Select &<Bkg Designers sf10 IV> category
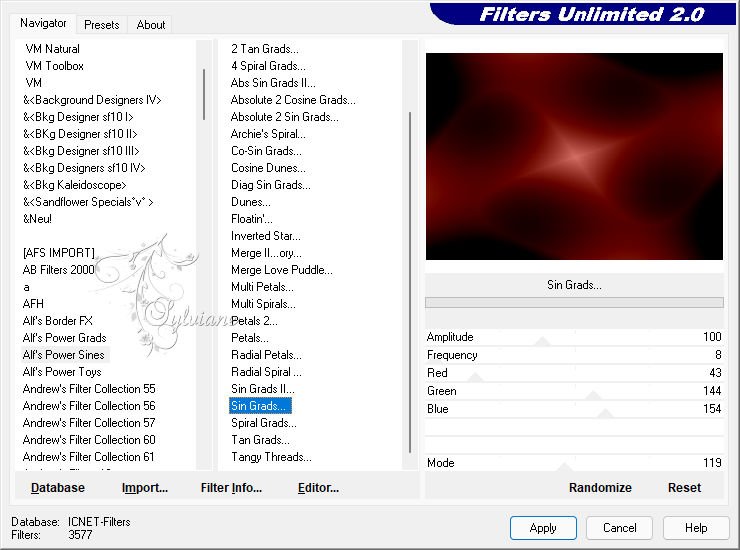 [x=84, y=168]
